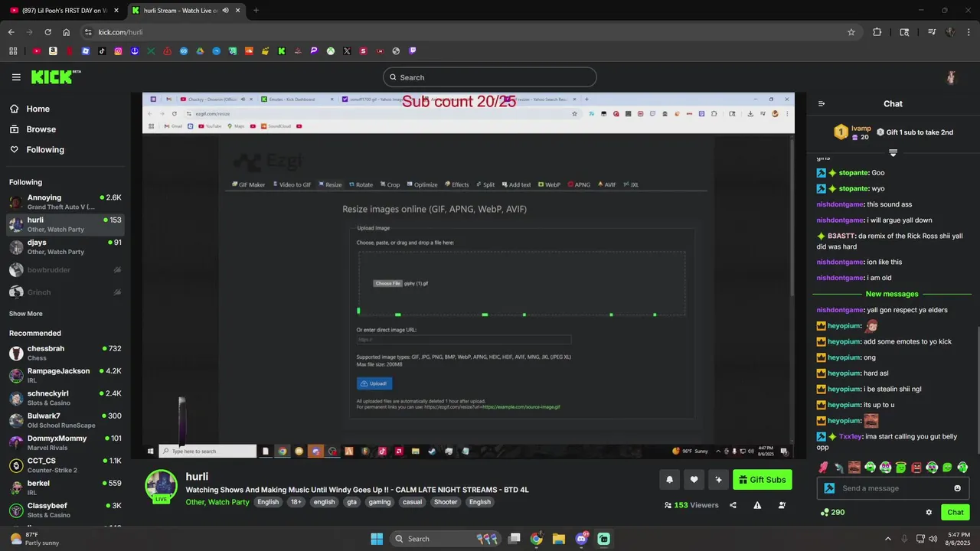Screen dimensions: 980x551
Task: Click the Shooter stream tag
Action: [446, 502]
